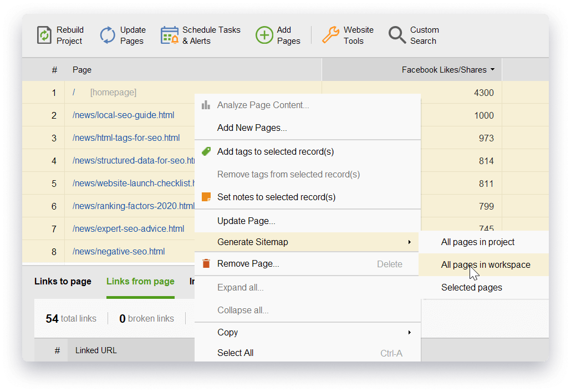Viewport: 571px width, 392px height.
Task: Click the 54 total links counter
Action: coord(71,318)
